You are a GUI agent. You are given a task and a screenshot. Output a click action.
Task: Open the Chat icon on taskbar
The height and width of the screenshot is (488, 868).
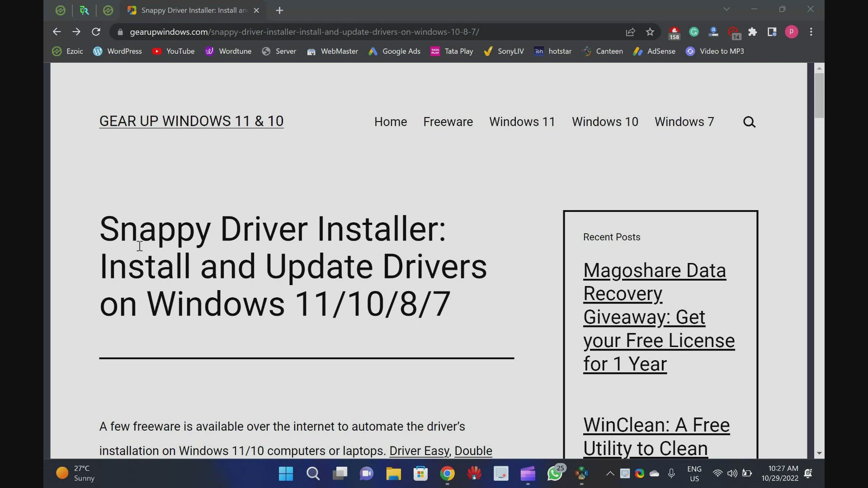tap(367, 474)
